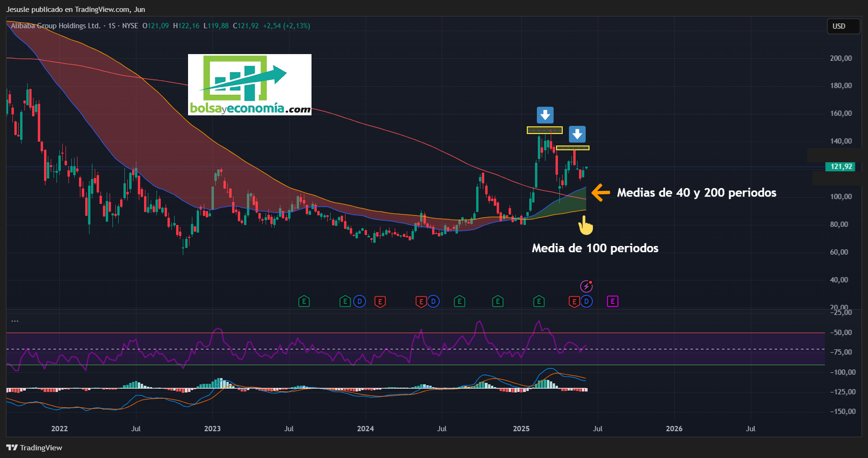Image resolution: width=868 pixels, height=458 pixels.
Task: Click the TradingView logo at bottom left
Action: [34, 447]
